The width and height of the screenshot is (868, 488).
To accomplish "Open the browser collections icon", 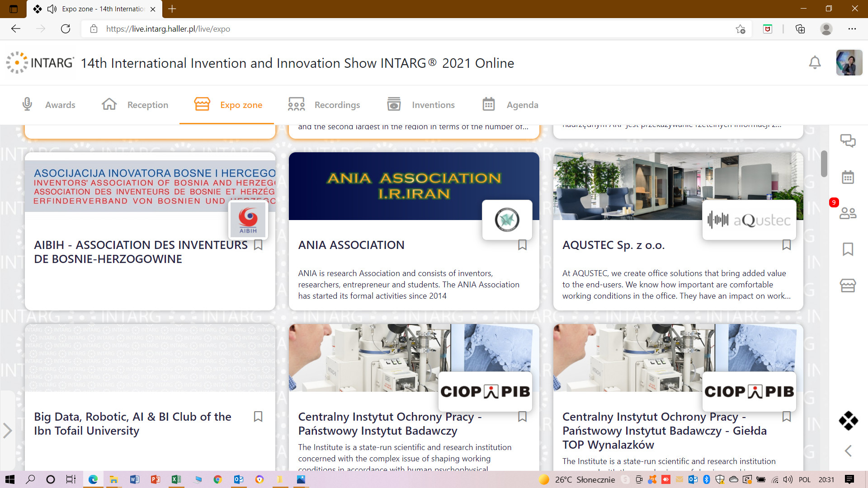I will pos(800,29).
